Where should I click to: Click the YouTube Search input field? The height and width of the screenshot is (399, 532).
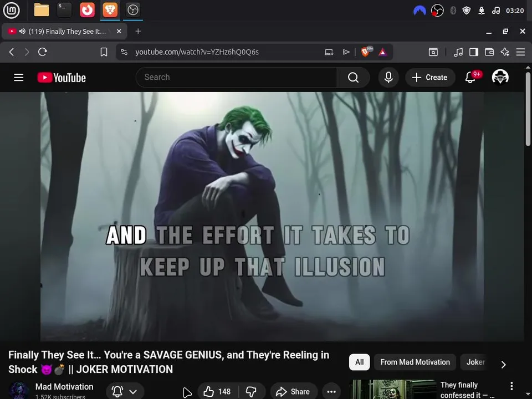[236, 78]
